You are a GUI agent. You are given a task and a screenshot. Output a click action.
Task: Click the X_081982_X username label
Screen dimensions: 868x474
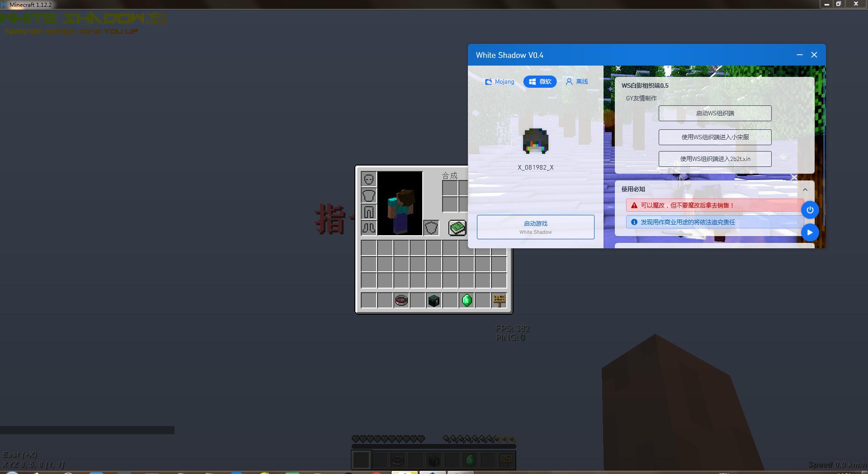click(536, 167)
